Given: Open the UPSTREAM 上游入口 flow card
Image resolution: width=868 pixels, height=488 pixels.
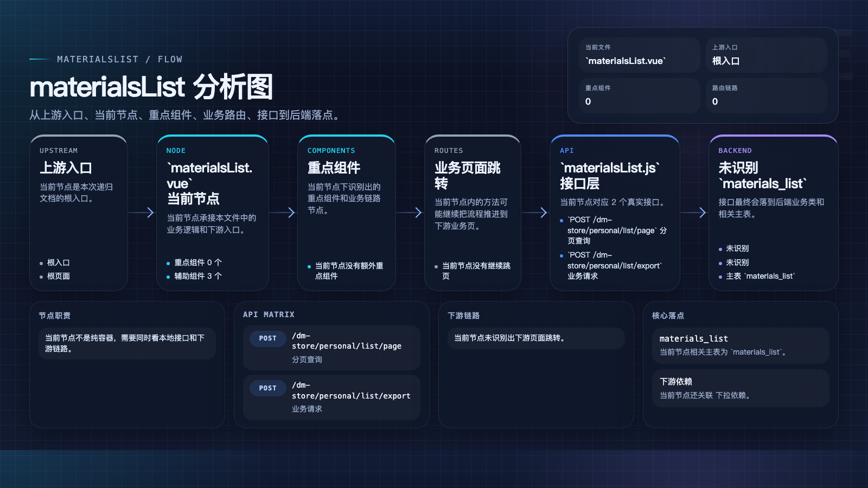Looking at the screenshot, I should 79,213.
